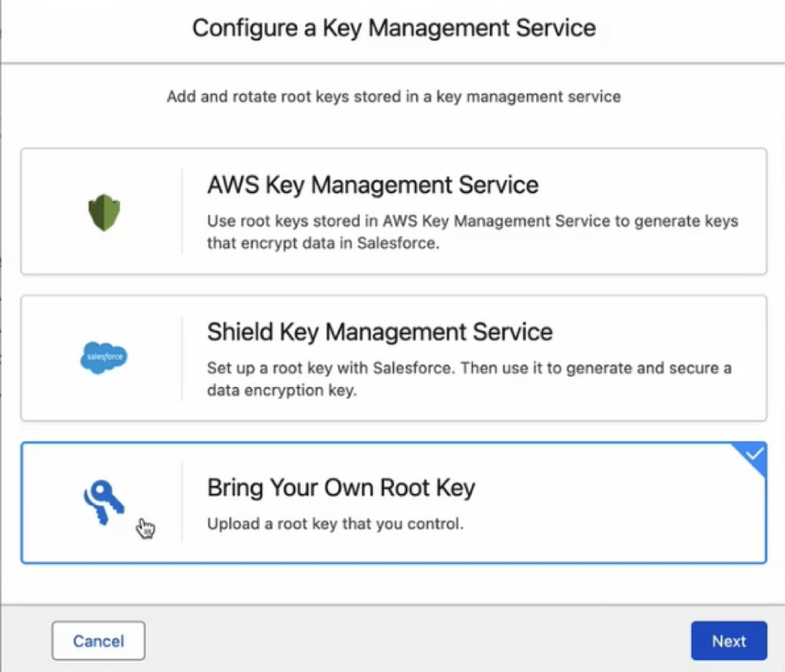Click the 'Configure a Key Management Service' heading
This screenshot has height=672, width=785.
coord(393,28)
